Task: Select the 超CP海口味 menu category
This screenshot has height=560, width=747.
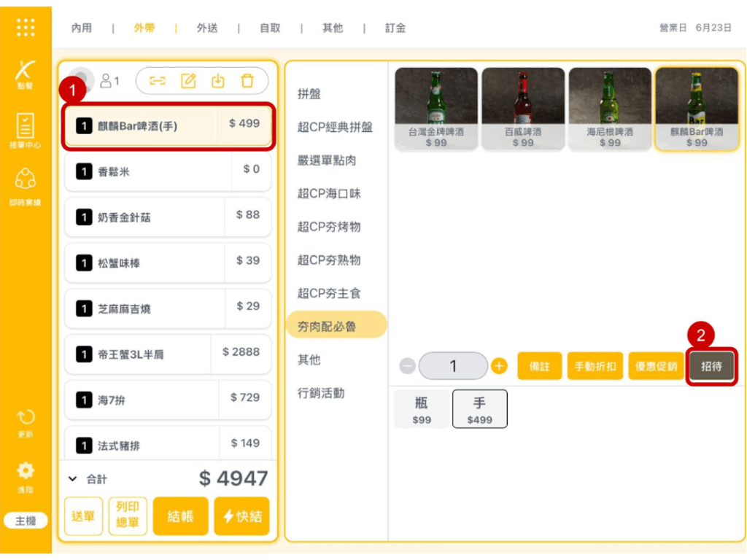Action: (x=329, y=193)
